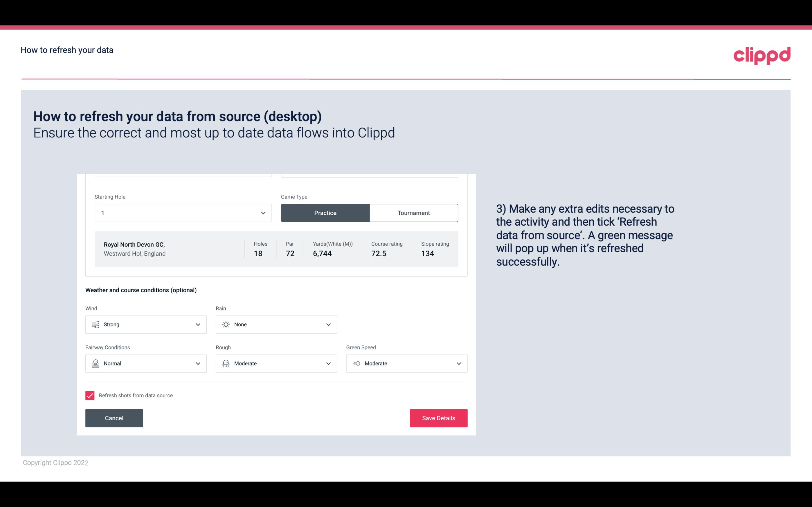Click Save Details button
This screenshot has height=507, width=812.
[438, 418]
